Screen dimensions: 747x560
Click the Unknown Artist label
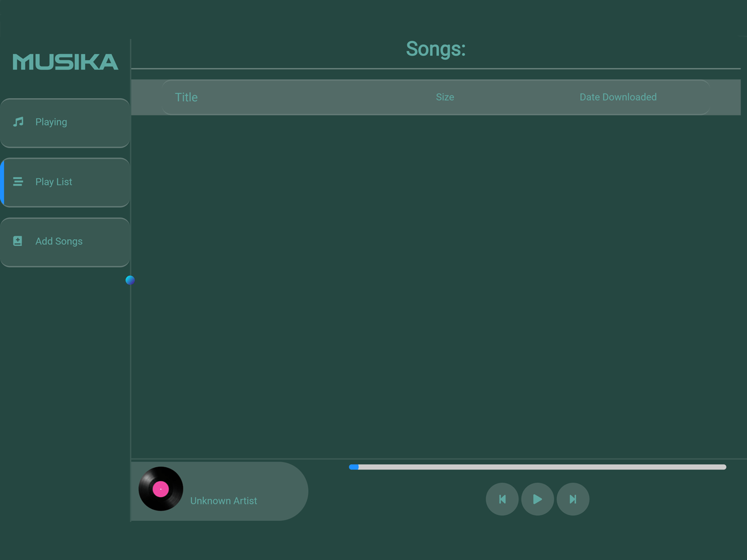tap(224, 501)
